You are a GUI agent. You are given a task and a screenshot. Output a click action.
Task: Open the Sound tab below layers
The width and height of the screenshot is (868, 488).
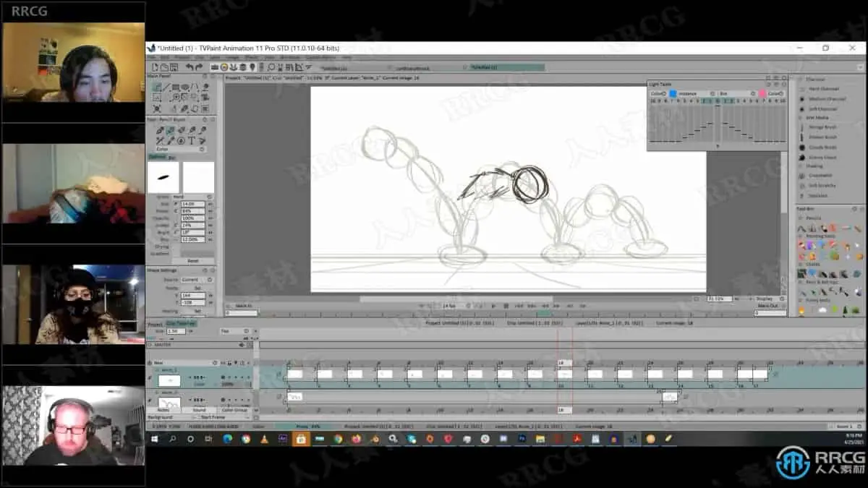click(199, 410)
